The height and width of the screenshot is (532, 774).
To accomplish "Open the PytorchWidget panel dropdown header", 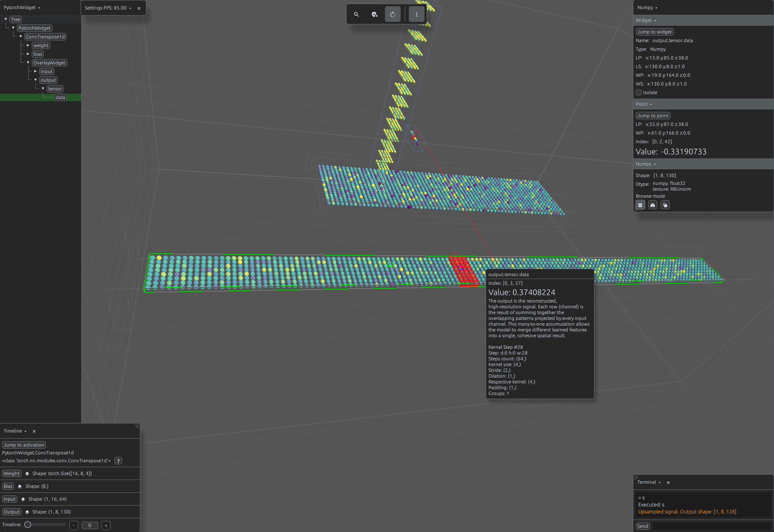I will coord(22,8).
